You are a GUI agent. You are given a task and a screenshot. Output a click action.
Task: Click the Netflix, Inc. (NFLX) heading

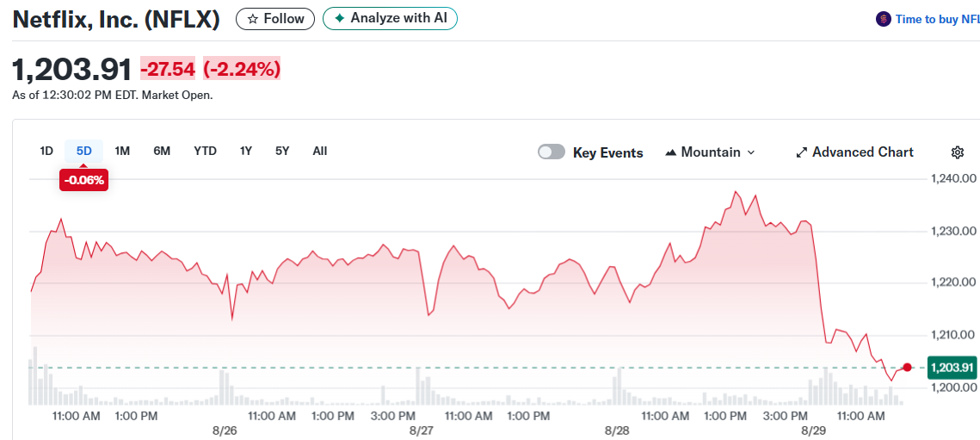tap(116, 20)
